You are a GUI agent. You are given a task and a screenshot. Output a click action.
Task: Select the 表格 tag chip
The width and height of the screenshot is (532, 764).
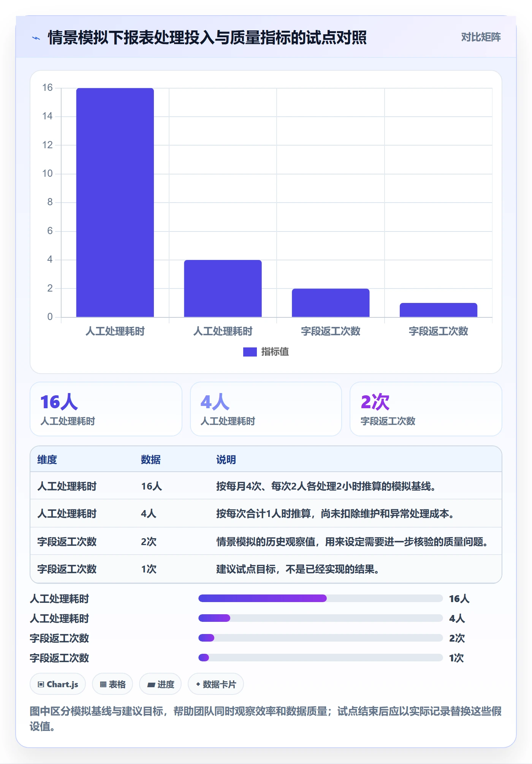click(112, 684)
